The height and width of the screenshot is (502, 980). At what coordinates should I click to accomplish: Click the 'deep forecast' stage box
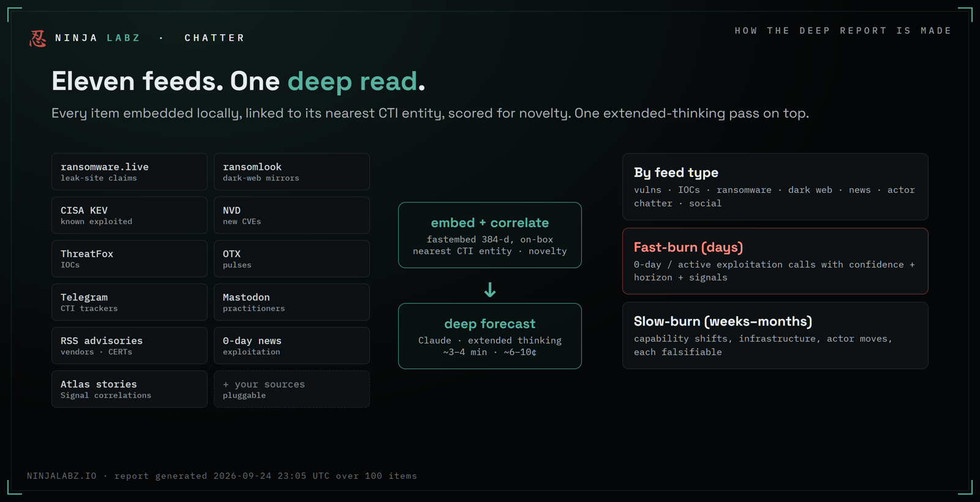490,336
